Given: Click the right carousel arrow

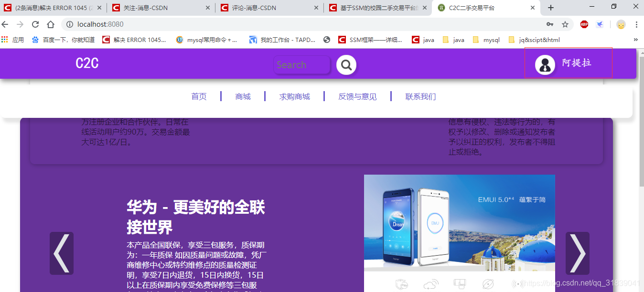Looking at the screenshot, I should (578, 253).
